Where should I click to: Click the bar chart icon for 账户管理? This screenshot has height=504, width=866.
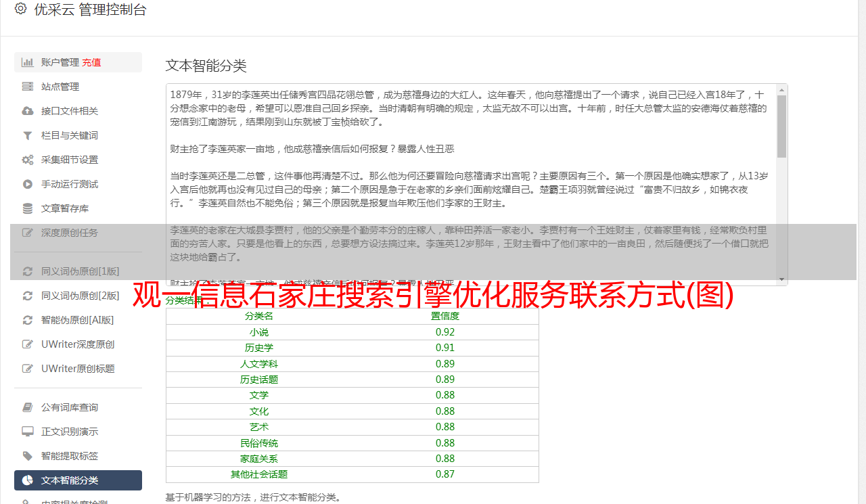coord(28,62)
